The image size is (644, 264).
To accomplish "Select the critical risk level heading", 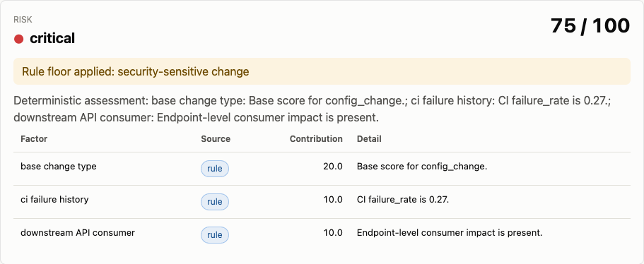I will [x=52, y=39].
